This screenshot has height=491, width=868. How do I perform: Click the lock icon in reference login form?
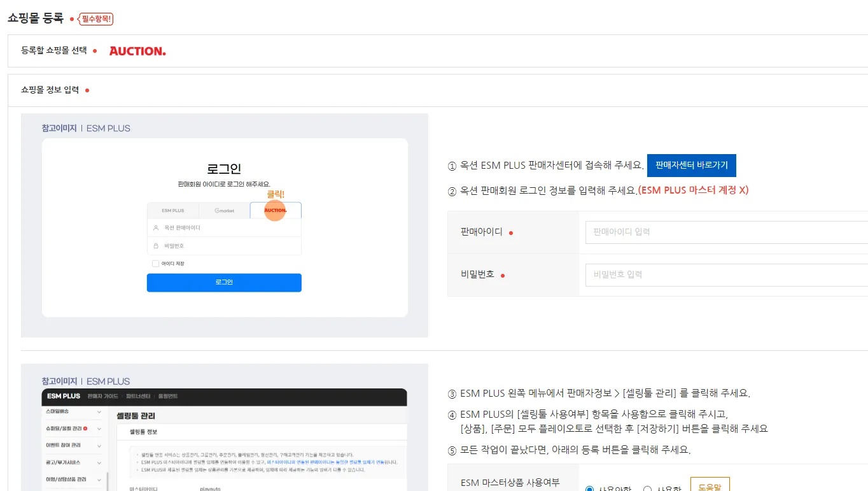click(x=155, y=245)
